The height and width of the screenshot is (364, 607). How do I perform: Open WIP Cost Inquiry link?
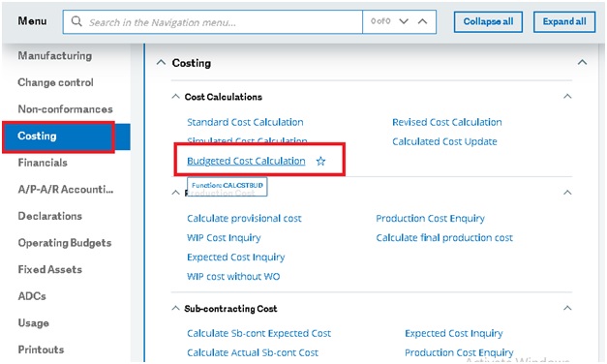pos(224,238)
